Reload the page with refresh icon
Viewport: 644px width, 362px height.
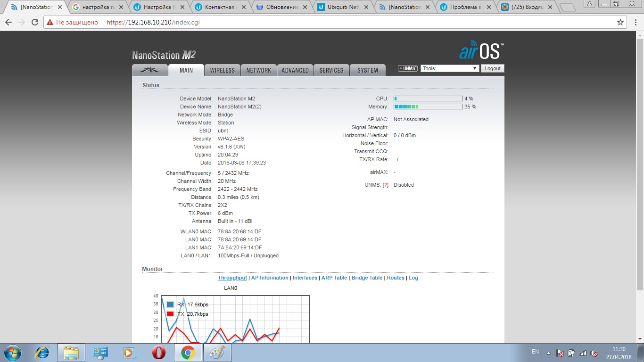(x=35, y=22)
